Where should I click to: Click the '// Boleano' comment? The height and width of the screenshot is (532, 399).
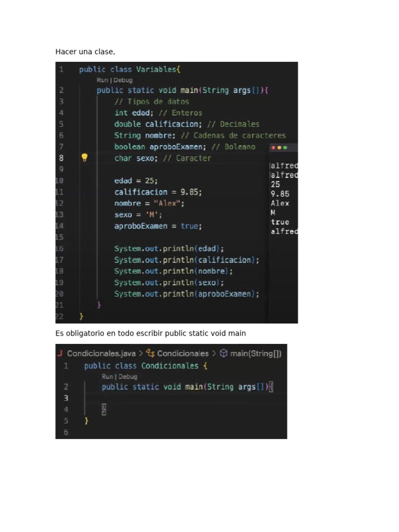coord(233,147)
